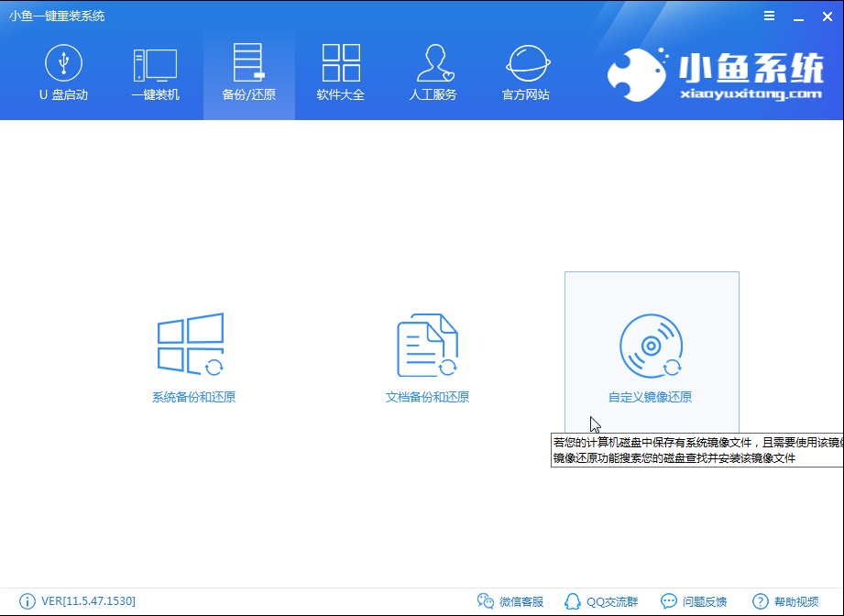
Task: Select the 人工服务 manual service icon
Action: (x=433, y=71)
